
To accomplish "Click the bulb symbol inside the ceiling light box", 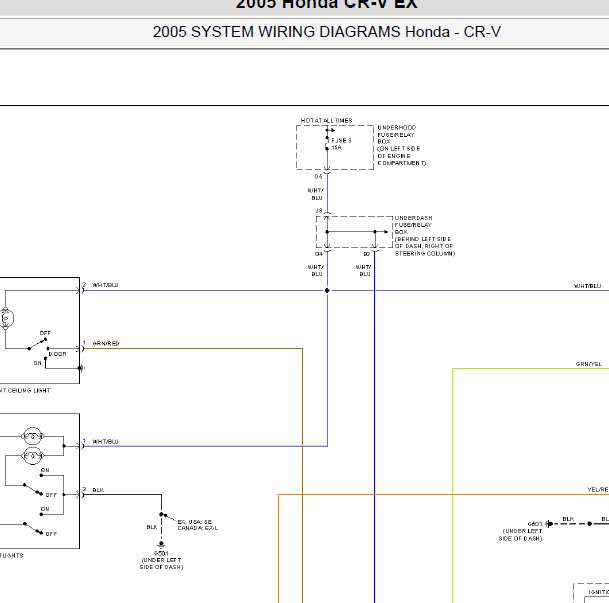I will [x=7, y=318].
